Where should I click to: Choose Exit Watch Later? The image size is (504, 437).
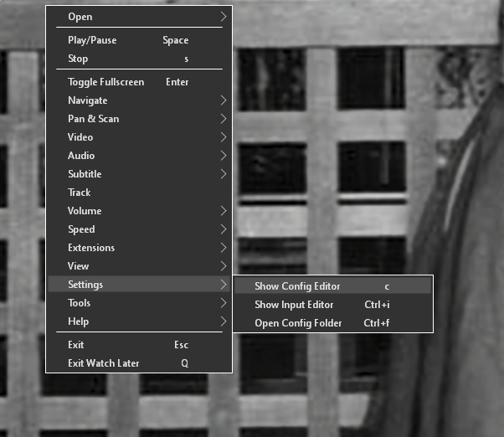tap(139, 363)
